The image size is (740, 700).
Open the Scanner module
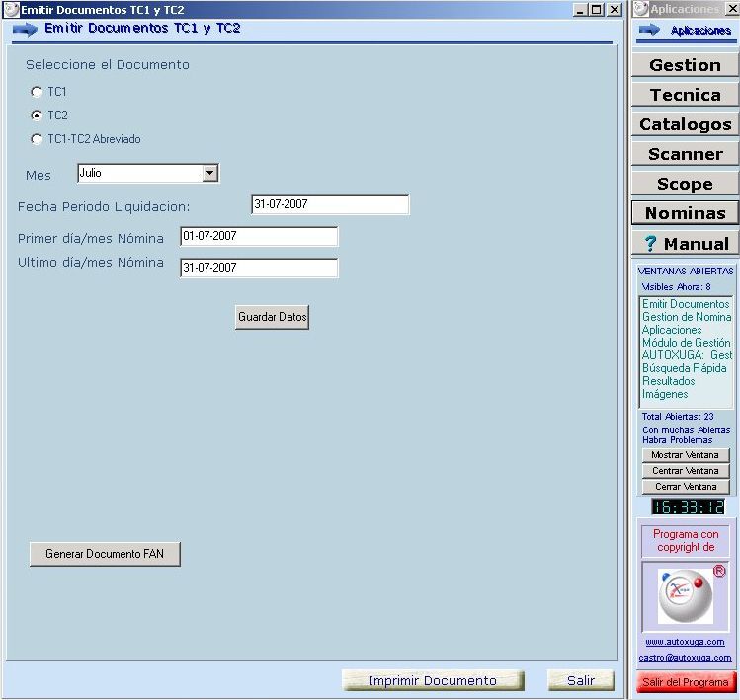pyautogui.click(x=685, y=154)
